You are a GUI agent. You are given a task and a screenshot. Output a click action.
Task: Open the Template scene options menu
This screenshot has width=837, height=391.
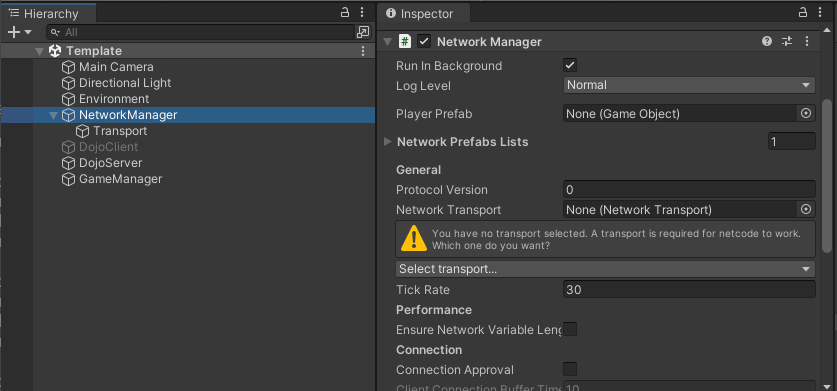click(x=363, y=51)
